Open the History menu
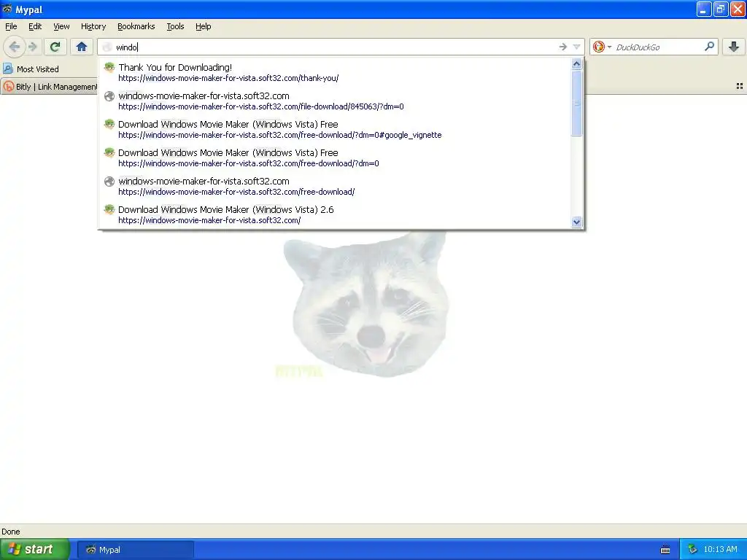747x560 pixels. point(93,26)
